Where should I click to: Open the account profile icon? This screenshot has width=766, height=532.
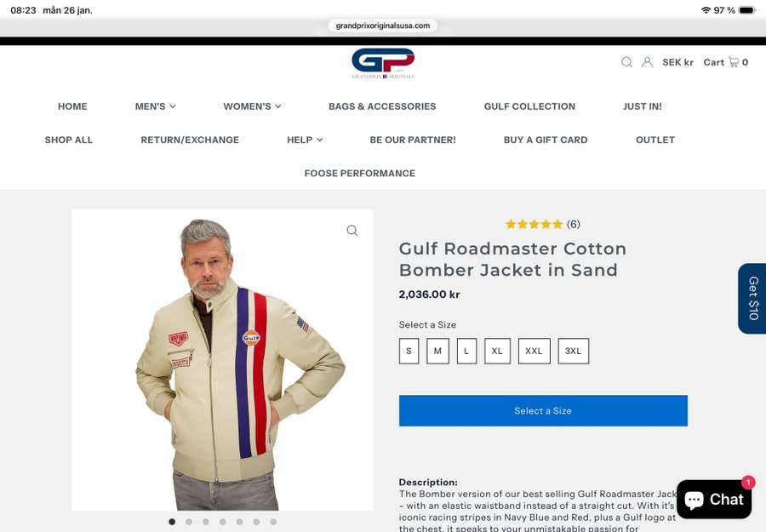tap(648, 62)
